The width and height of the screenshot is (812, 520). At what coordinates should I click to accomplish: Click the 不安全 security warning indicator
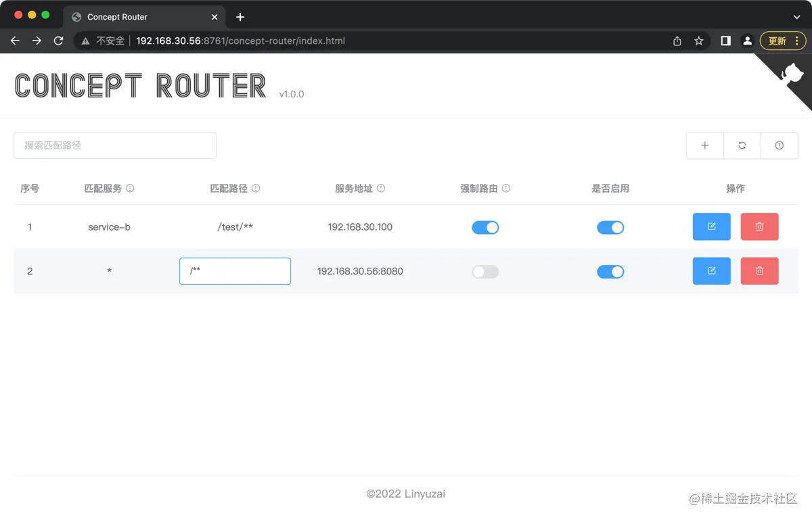(x=103, y=41)
